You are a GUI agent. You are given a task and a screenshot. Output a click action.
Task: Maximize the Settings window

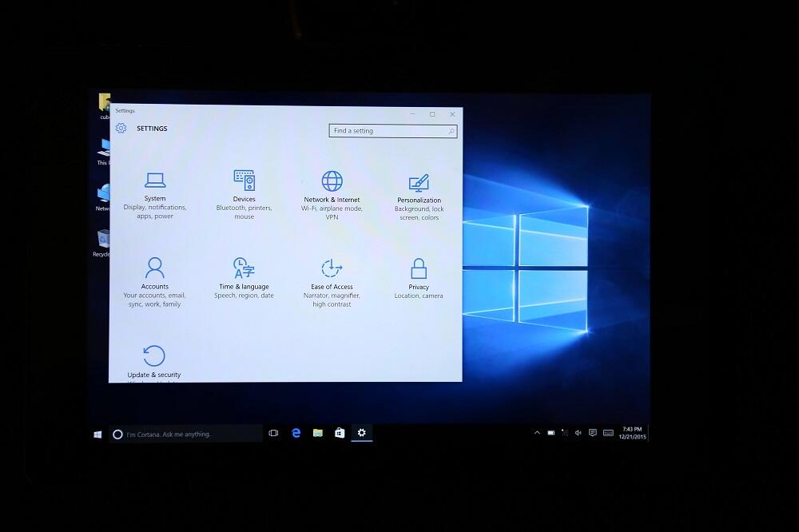432,114
